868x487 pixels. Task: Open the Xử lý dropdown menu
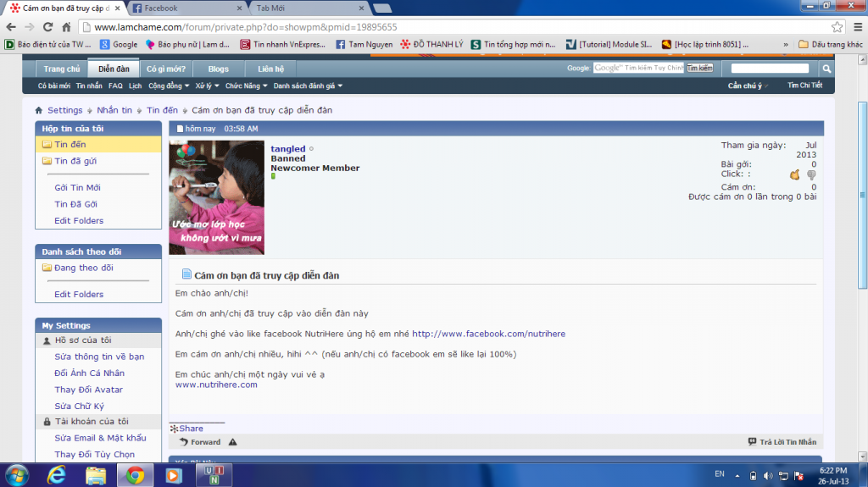point(207,86)
